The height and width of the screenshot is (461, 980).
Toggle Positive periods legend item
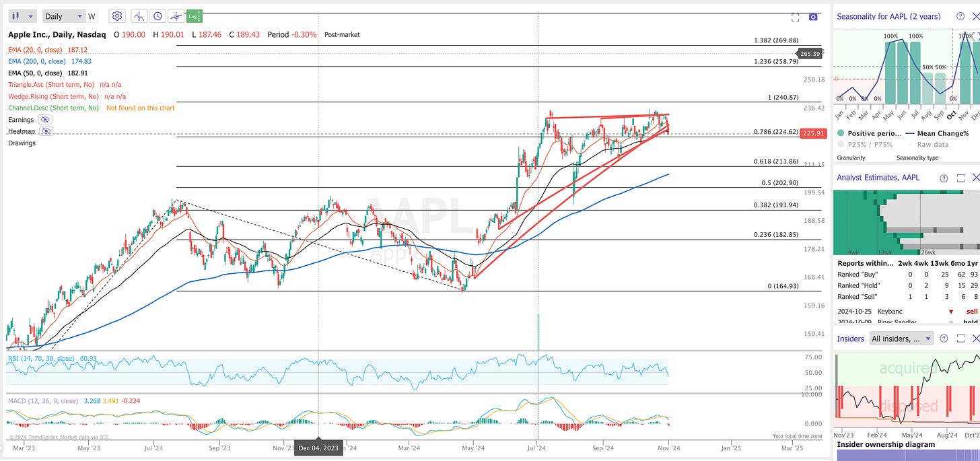869,133
